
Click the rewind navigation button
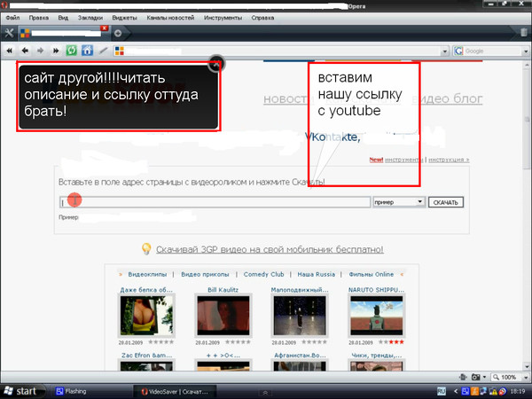click(x=9, y=51)
